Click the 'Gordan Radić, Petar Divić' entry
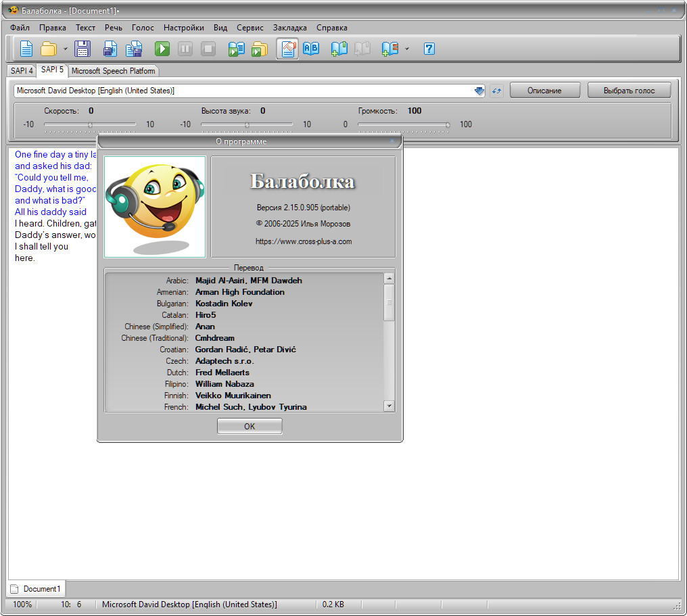 click(246, 349)
